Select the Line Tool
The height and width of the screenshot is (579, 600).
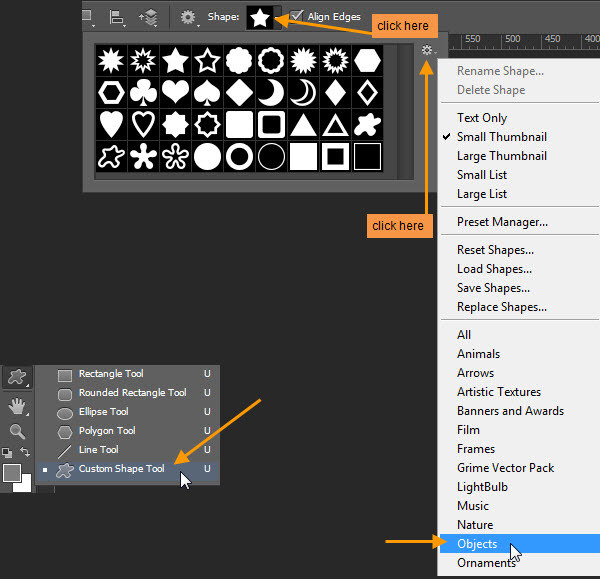[98, 450]
